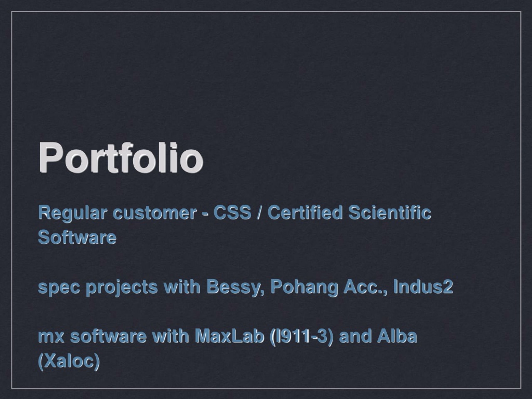Image resolution: width=532 pixels, height=399 pixels.
Task: Click the "Acc.," abbreviation text
Action: [366, 287]
